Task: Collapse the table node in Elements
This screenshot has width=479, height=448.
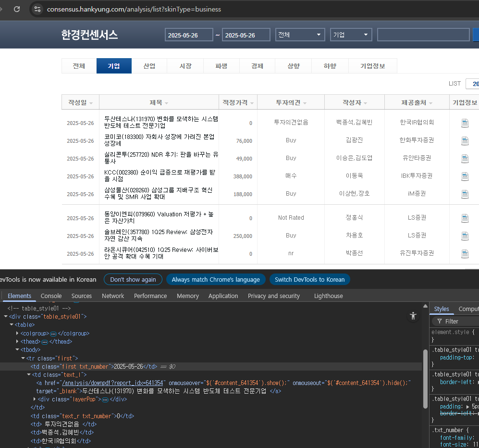Action: [12, 324]
